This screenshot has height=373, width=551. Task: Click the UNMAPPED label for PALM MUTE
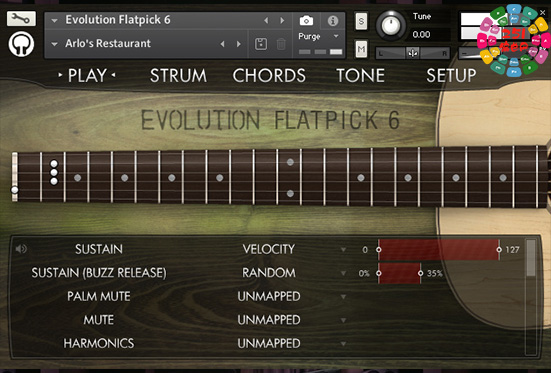tap(269, 296)
